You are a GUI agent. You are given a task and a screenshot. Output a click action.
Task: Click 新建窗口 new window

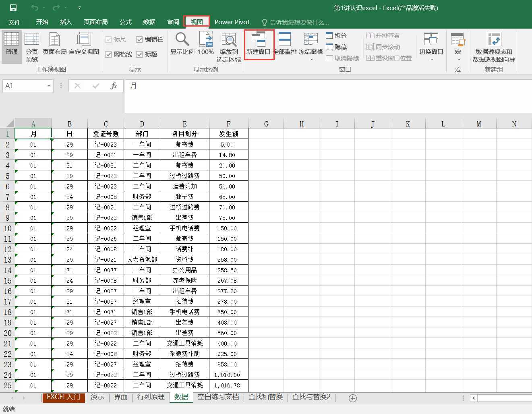[x=259, y=43]
